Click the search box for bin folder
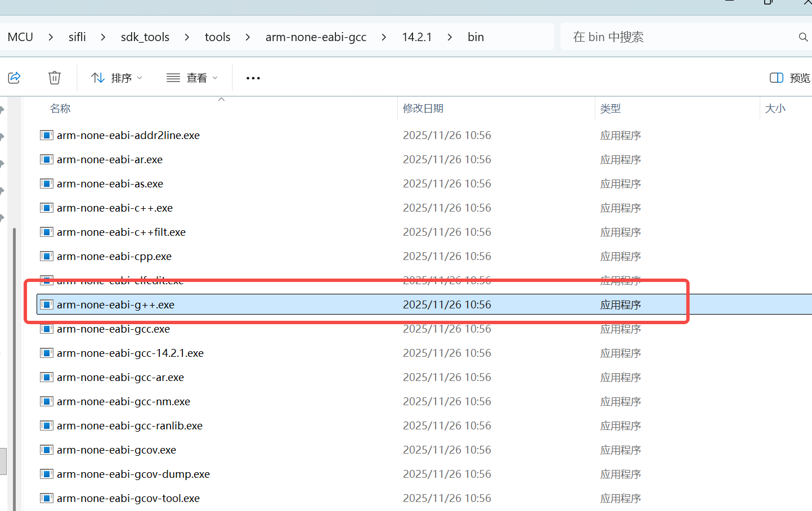This screenshot has height=511, width=812. tap(675, 37)
